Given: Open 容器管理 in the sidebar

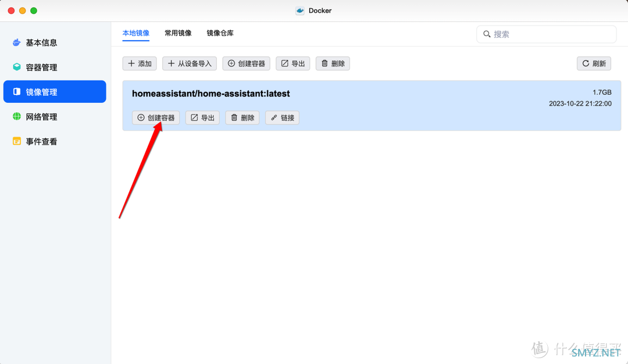Looking at the screenshot, I should (55, 67).
